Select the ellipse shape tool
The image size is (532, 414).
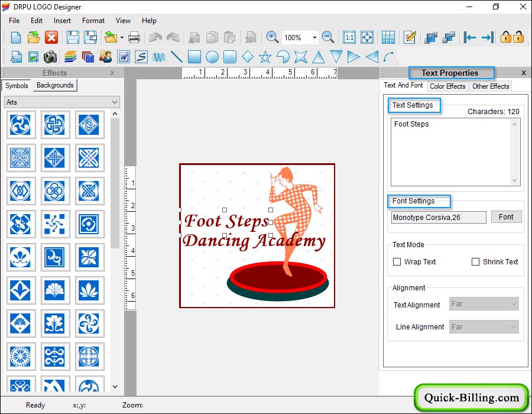[212, 57]
